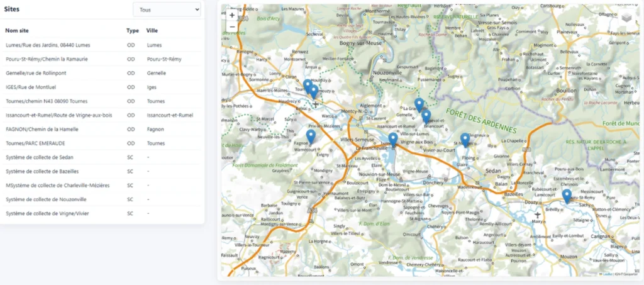
Task: Select row Système de collecte de Vrigne/Vivier
Action: (101, 213)
